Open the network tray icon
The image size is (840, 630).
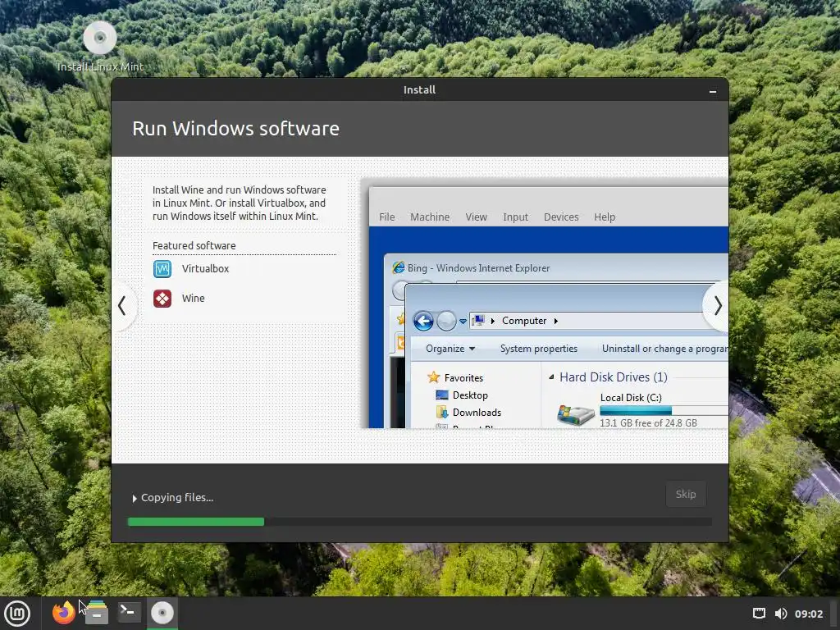759,614
